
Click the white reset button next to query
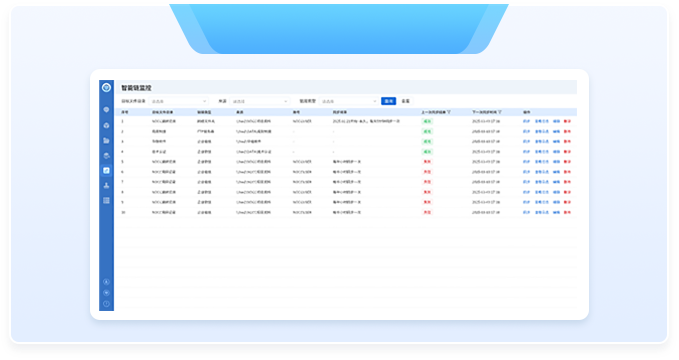[x=405, y=101]
